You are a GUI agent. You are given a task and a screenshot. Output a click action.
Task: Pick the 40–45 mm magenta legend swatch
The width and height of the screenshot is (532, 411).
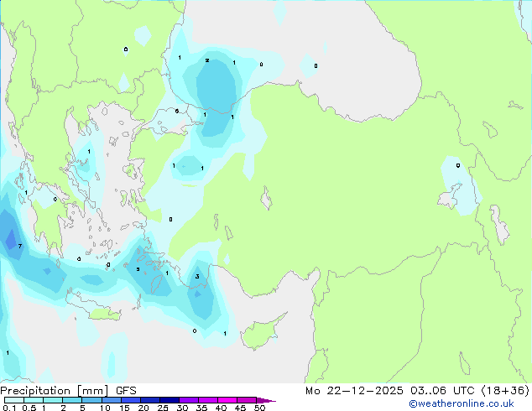227,400
